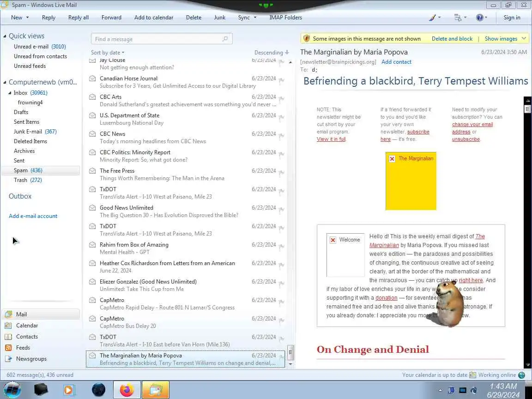The width and height of the screenshot is (532, 399).
Task: Open Firefox from the taskbar
Action: [x=127, y=390]
